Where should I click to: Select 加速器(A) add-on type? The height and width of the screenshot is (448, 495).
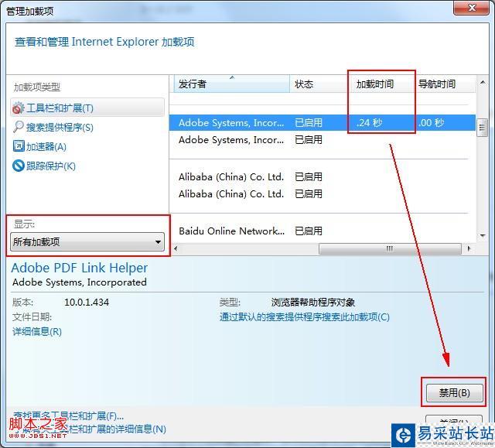pyautogui.click(x=46, y=147)
